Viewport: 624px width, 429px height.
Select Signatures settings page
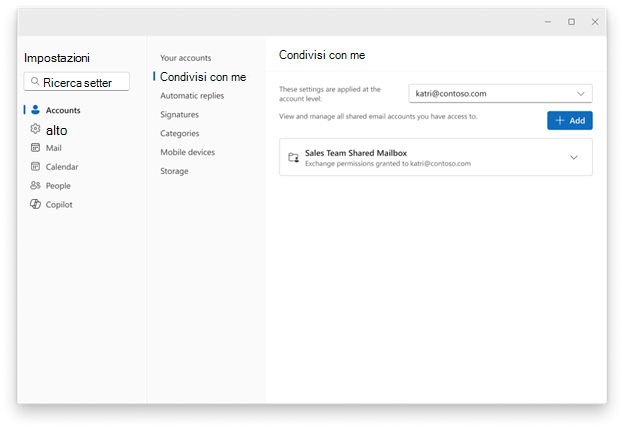(x=179, y=115)
